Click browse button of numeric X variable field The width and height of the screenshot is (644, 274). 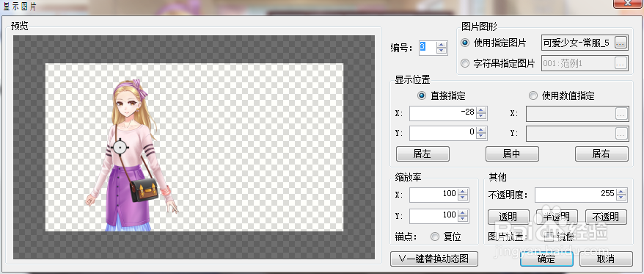(621, 114)
